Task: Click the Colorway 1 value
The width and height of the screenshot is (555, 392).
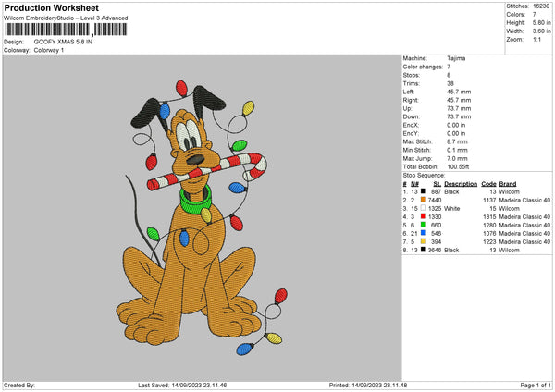Action: click(x=49, y=50)
